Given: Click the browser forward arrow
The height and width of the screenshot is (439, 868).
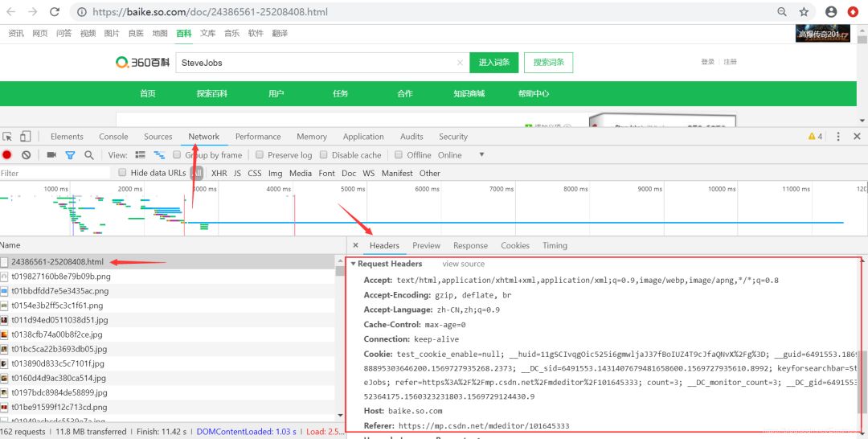Looking at the screenshot, I should pos(33,11).
